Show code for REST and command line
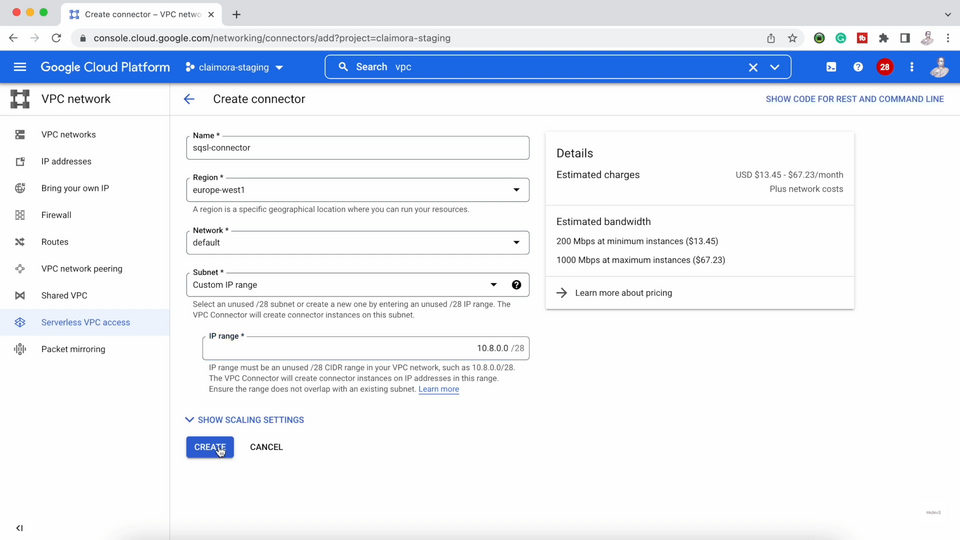The image size is (960, 540). [x=855, y=99]
